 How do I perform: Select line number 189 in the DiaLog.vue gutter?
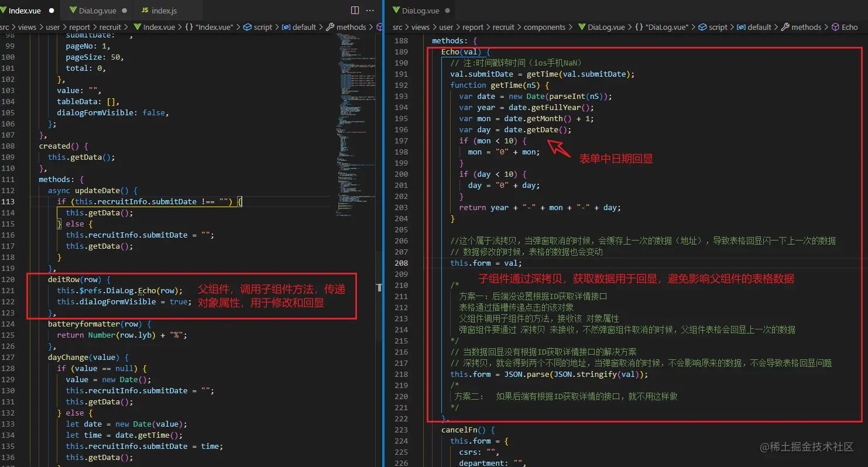pyautogui.click(x=401, y=51)
